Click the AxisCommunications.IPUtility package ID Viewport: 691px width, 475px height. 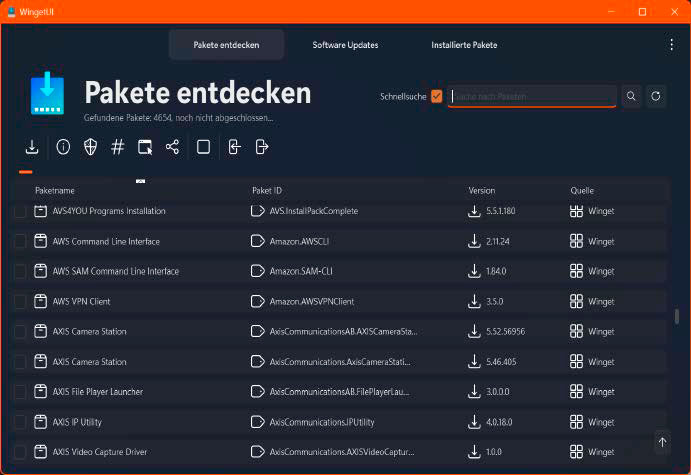point(322,422)
